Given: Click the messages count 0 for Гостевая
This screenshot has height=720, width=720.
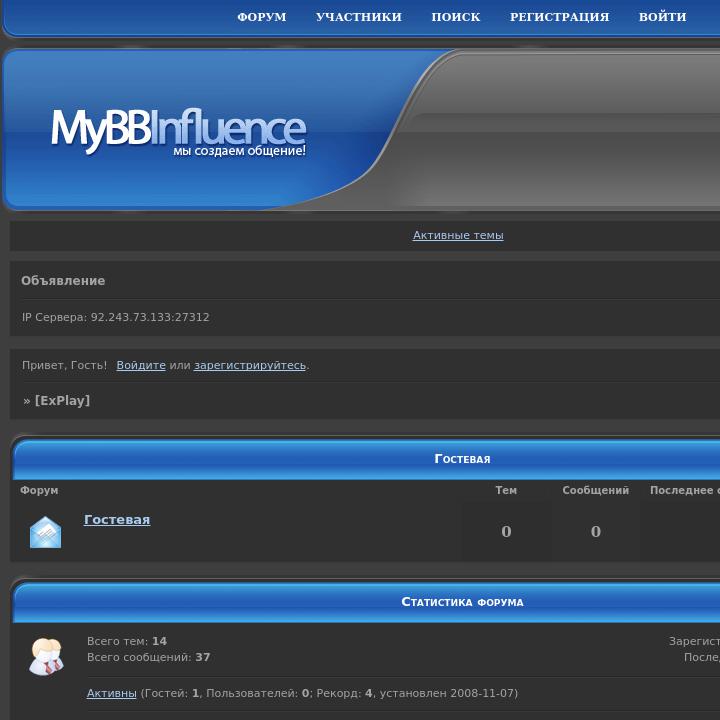Looking at the screenshot, I should click(x=596, y=531).
